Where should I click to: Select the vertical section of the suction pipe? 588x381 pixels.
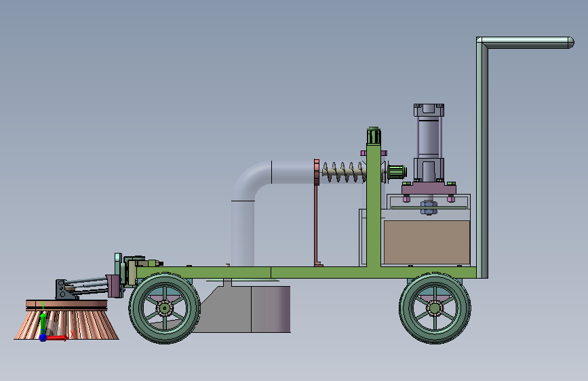click(x=243, y=233)
